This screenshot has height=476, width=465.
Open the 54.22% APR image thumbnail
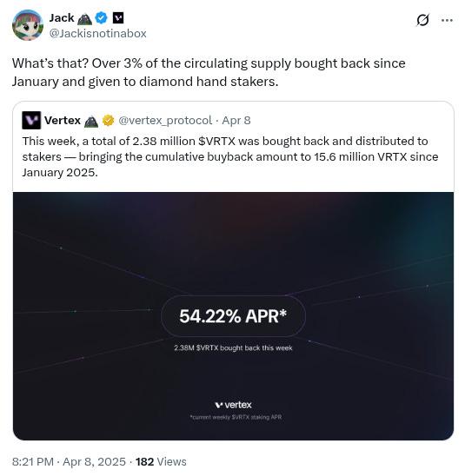tap(233, 316)
